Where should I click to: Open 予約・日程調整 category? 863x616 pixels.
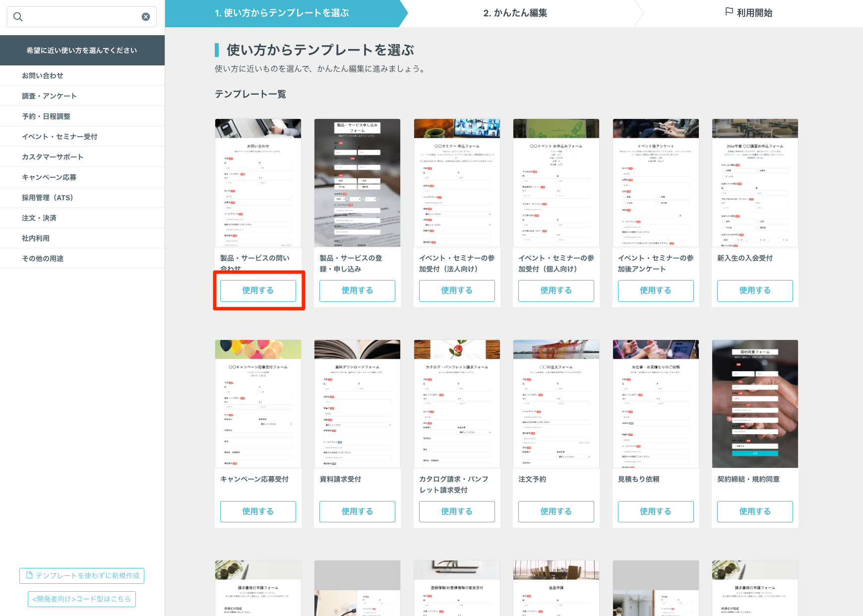[x=46, y=116]
